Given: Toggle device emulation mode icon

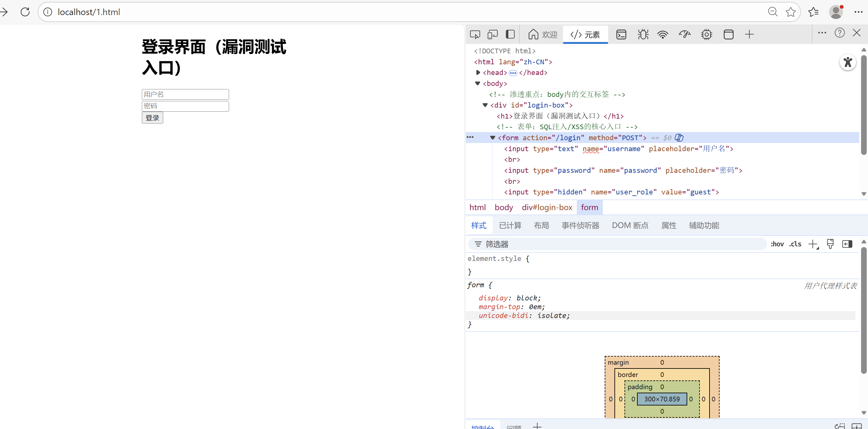Looking at the screenshot, I should click(x=492, y=34).
